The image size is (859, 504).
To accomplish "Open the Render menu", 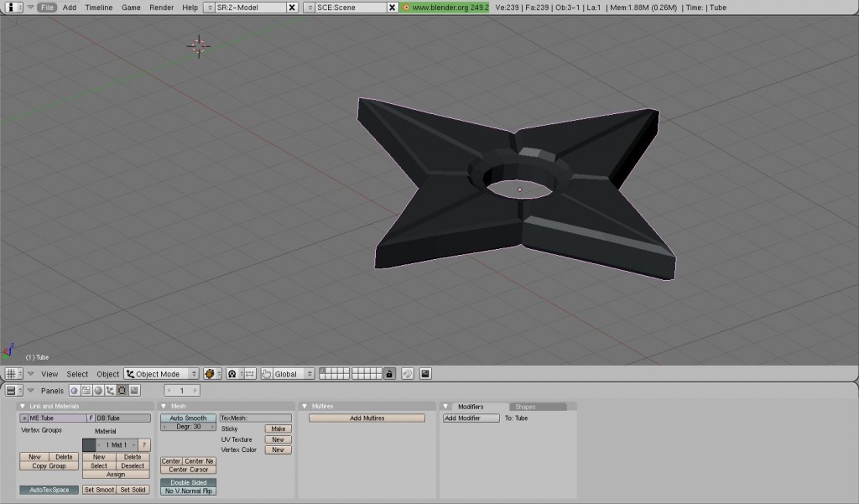I will pos(161,7).
